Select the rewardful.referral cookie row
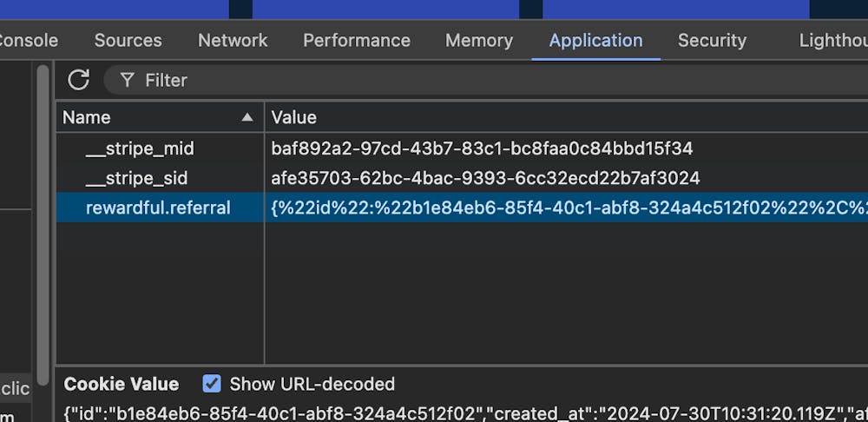Screen dimensions: 868x422 coord(158,208)
